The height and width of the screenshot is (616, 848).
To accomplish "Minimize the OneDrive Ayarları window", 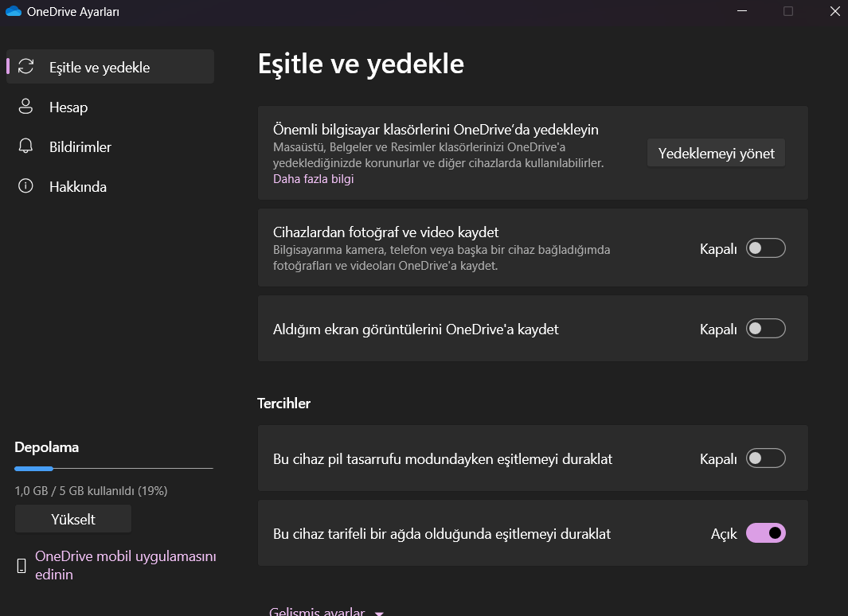I will tap(742, 11).
